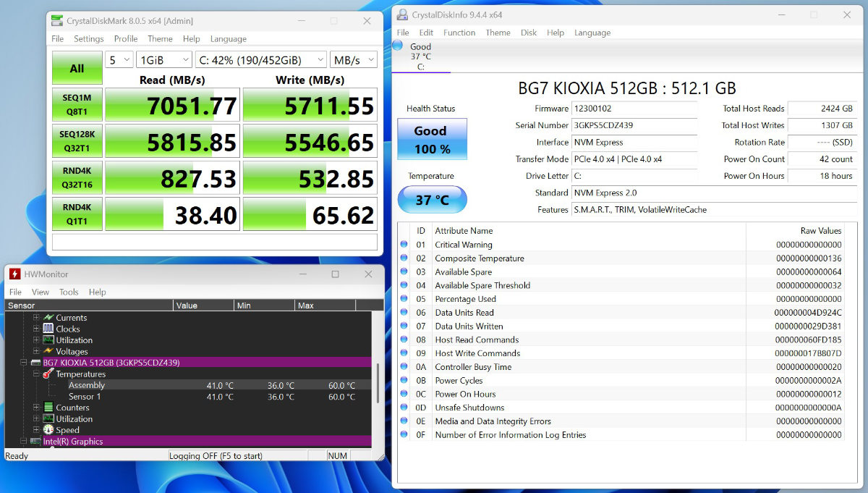Expand the upper Utilization node in HWMonitor

point(36,340)
